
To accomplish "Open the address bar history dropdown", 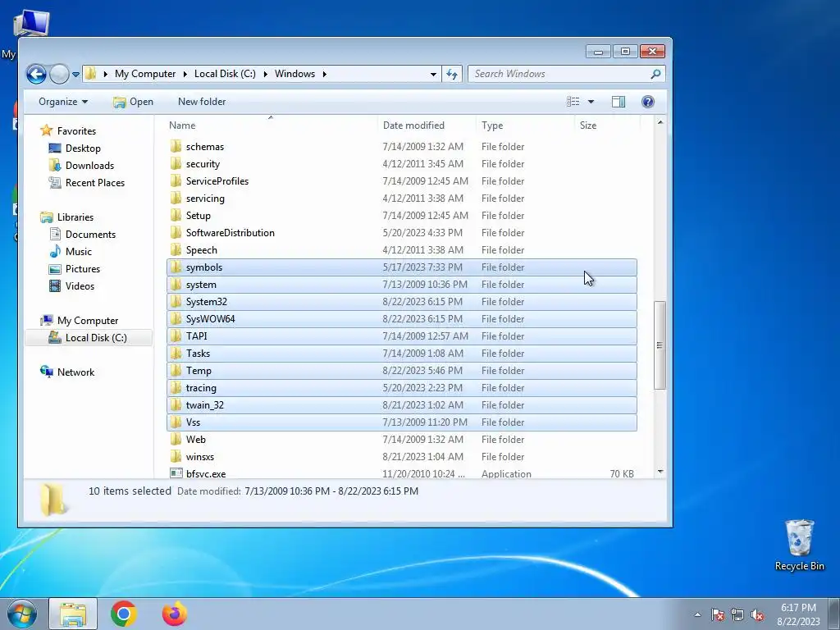I will tap(433, 74).
